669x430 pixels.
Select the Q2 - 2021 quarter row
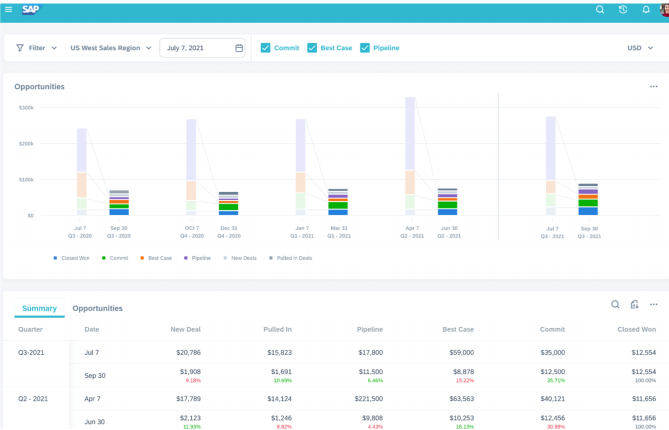[33, 398]
